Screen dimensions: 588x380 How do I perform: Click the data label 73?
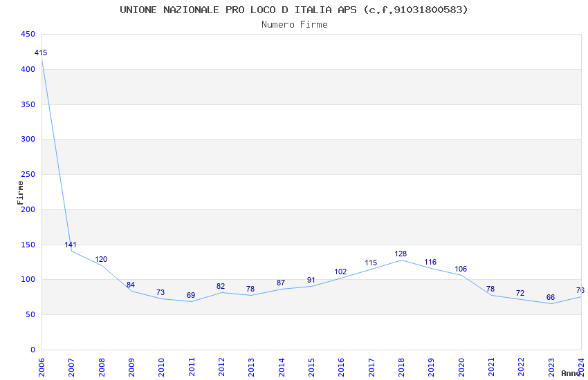tap(160, 292)
